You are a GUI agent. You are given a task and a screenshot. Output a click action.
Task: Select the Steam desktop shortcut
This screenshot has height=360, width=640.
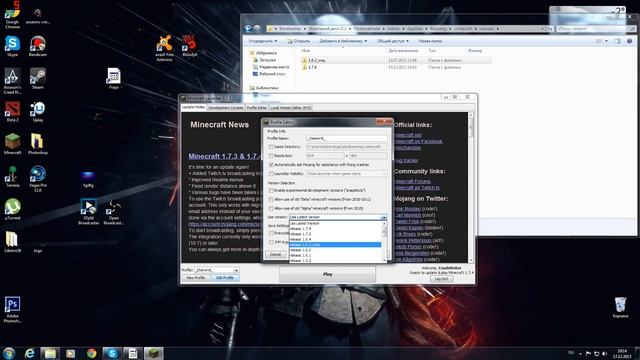click(x=38, y=78)
